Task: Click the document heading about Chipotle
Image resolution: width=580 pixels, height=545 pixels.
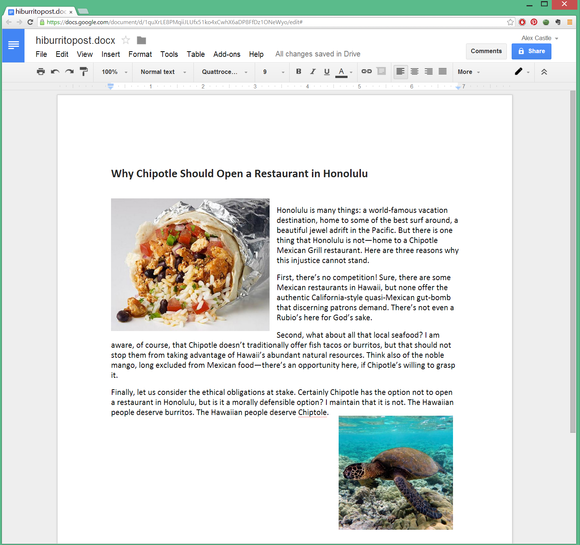Action: tap(239, 174)
